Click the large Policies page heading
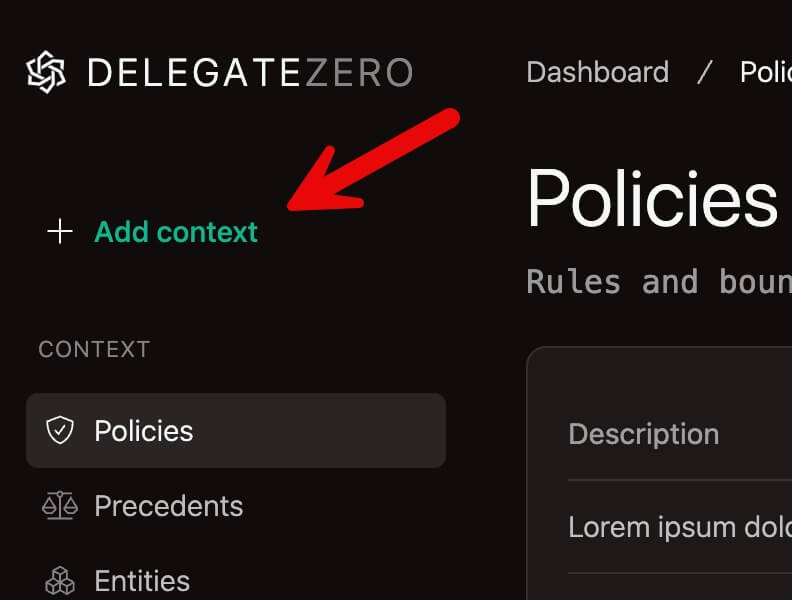Viewport: 792px width, 600px height. click(652, 198)
